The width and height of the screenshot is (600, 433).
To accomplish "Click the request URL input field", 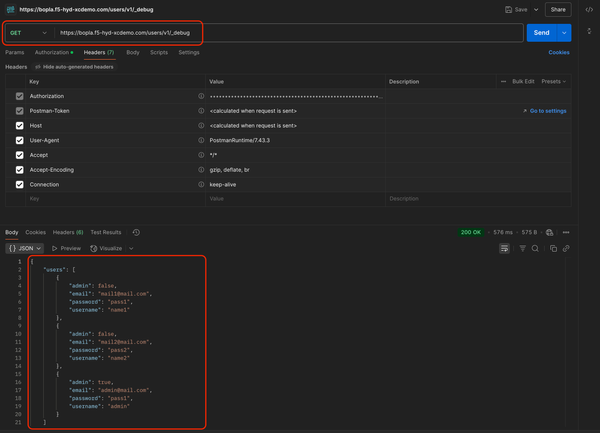I will pos(288,33).
